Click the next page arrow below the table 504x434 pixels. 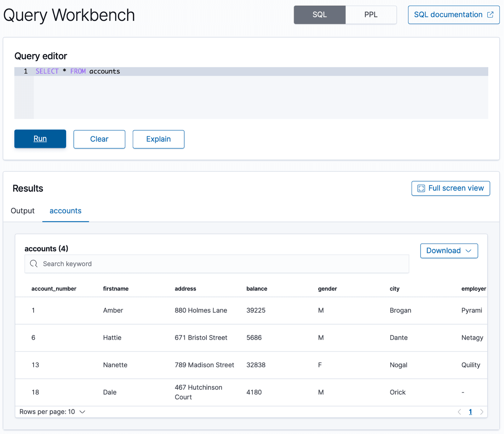[482, 412]
